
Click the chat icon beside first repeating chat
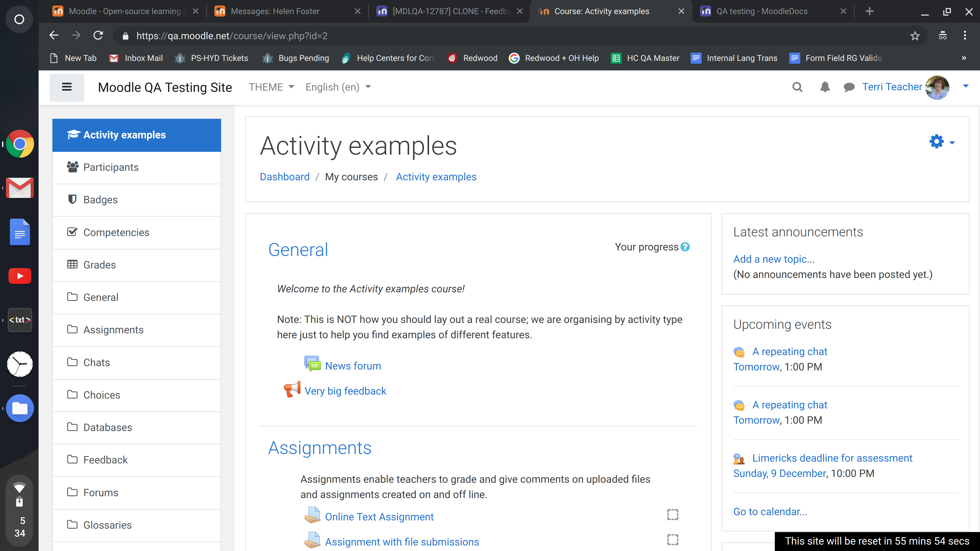(x=739, y=352)
